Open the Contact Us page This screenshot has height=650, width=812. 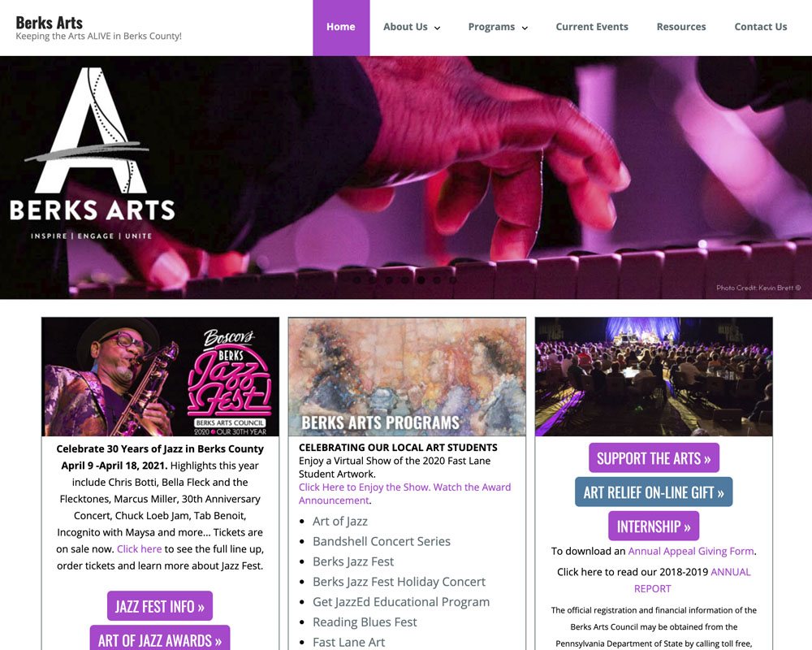click(761, 27)
